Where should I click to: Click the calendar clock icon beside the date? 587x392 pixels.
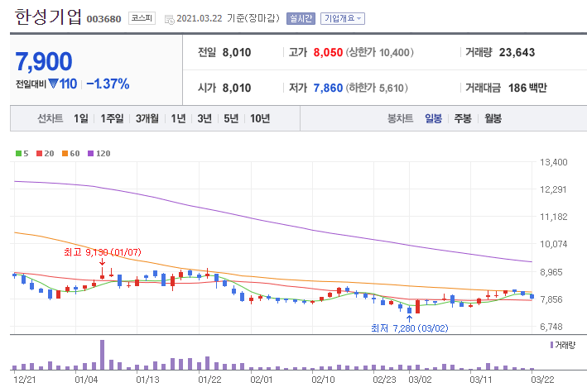(170, 20)
